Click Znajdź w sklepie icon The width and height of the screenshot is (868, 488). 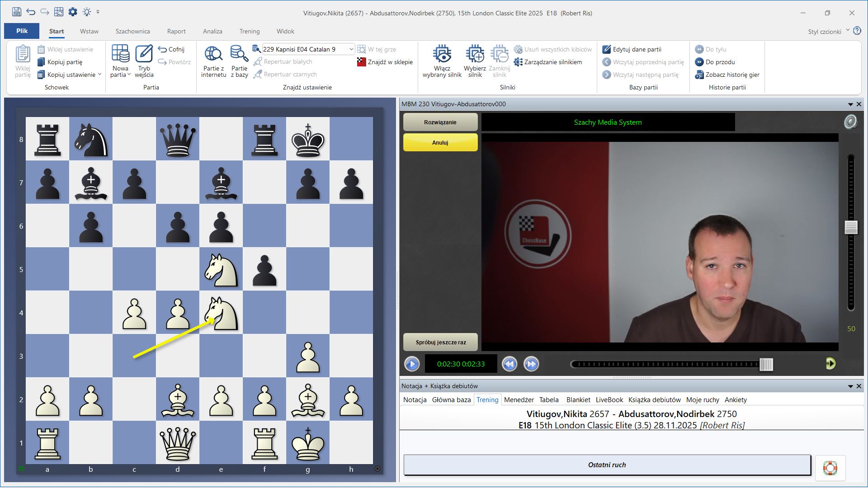click(361, 62)
